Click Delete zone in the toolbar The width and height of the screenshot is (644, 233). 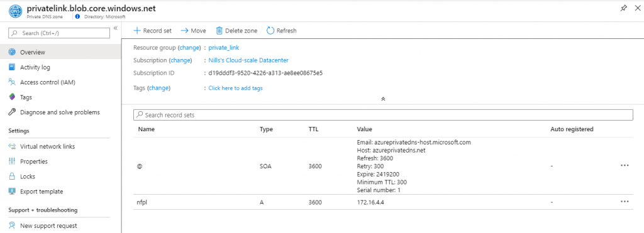(x=236, y=30)
